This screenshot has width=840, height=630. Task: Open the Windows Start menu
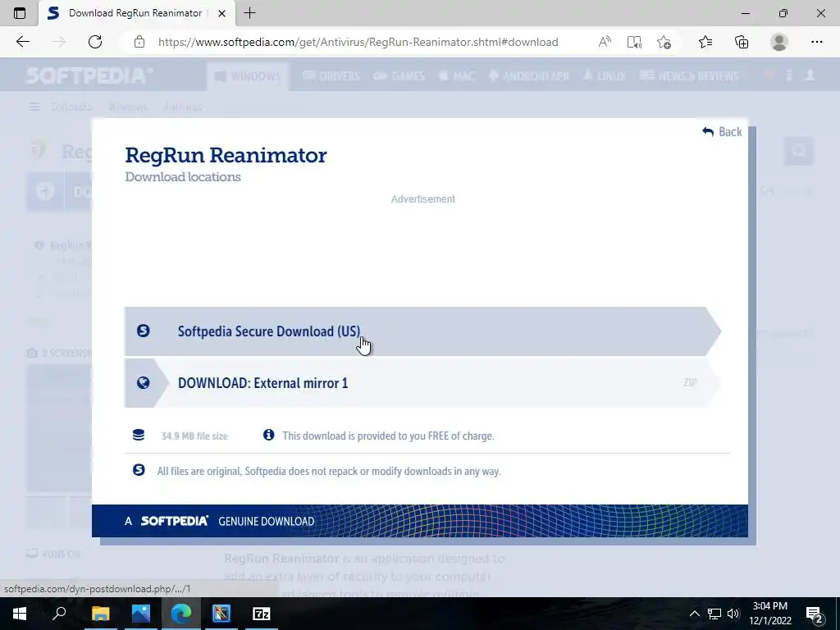20,614
